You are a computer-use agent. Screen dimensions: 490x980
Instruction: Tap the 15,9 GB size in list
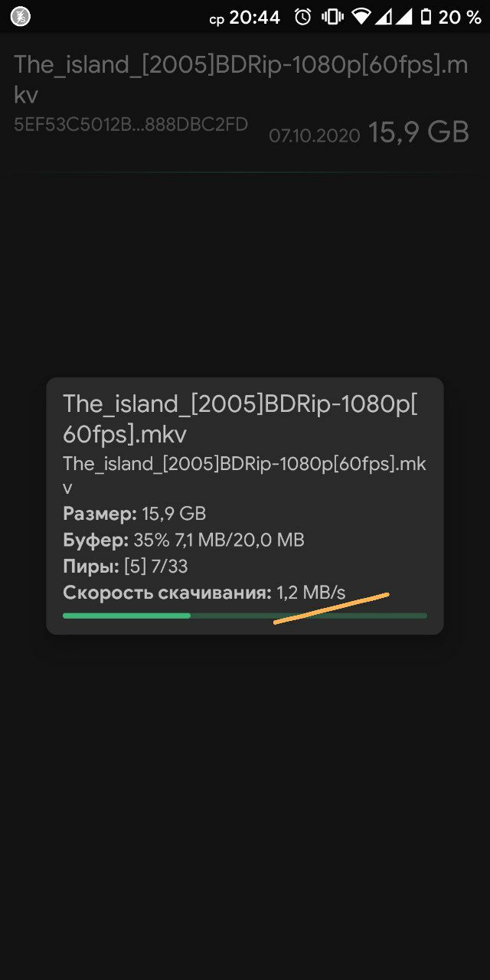click(419, 132)
